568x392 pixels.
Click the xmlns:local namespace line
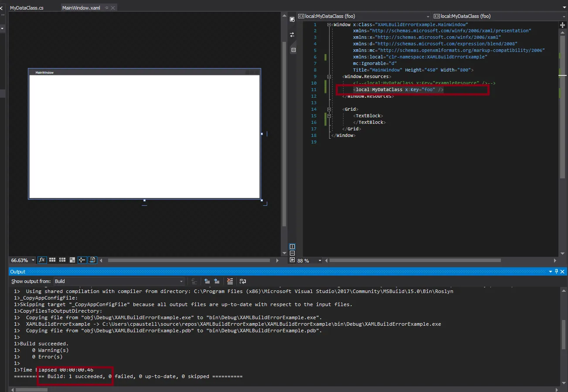point(420,57)
